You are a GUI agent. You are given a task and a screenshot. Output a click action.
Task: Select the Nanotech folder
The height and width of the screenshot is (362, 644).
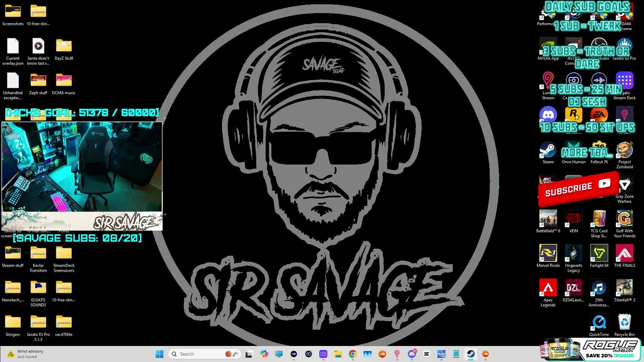[13, 292]
